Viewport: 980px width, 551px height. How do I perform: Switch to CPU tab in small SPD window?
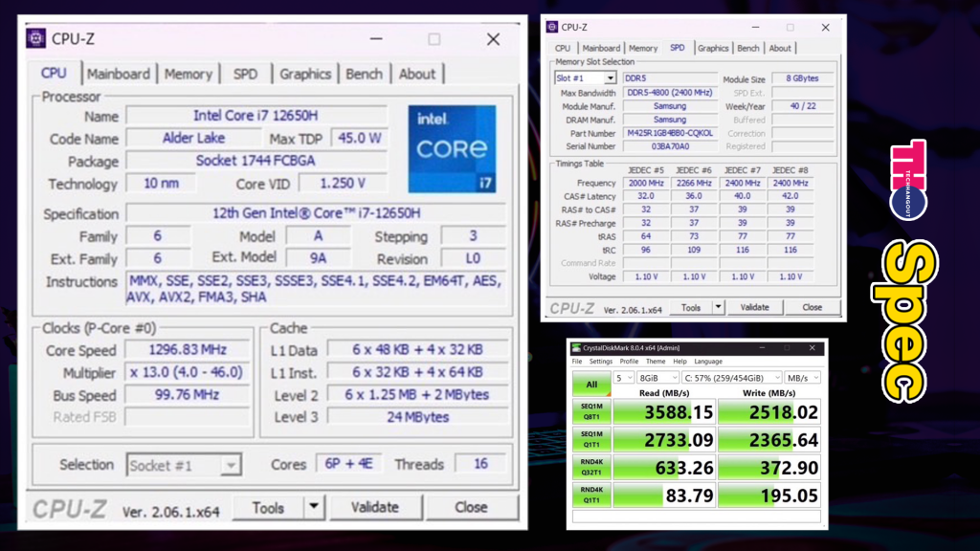[563, 48]
